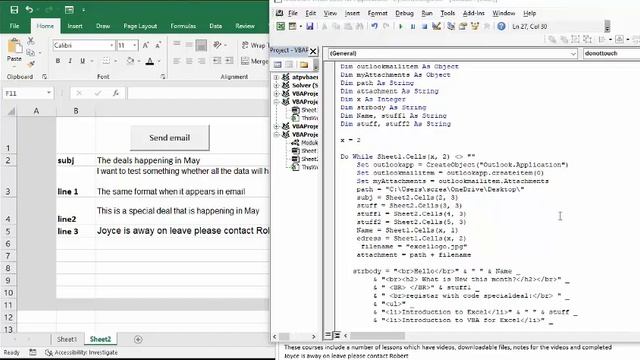Click the Send email button on sheet
Viewport: 640px width, 360px height.
pos(169,138)
